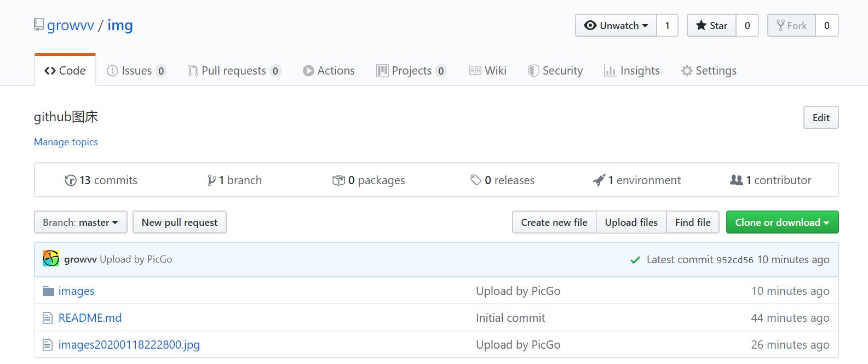Click the releases tag icon
Image resolution: width=868 pixels, height=364 pixels.
[475, 180]
